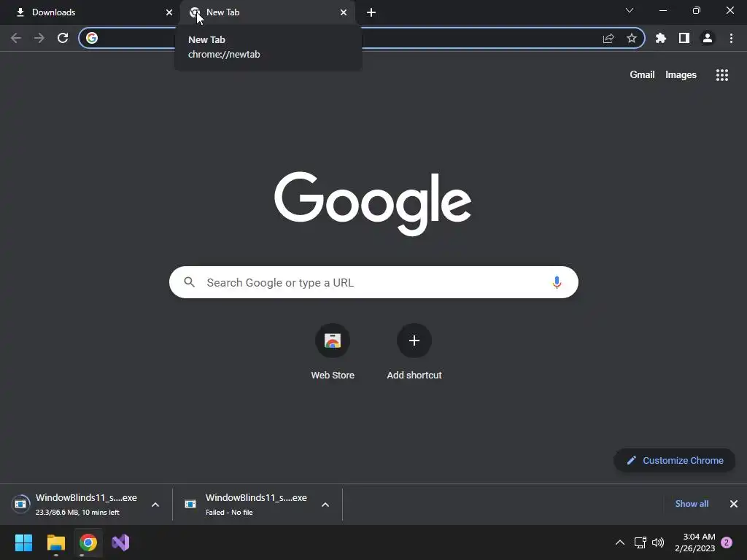
Task: Click the address bar
Action: click(362, 38)
